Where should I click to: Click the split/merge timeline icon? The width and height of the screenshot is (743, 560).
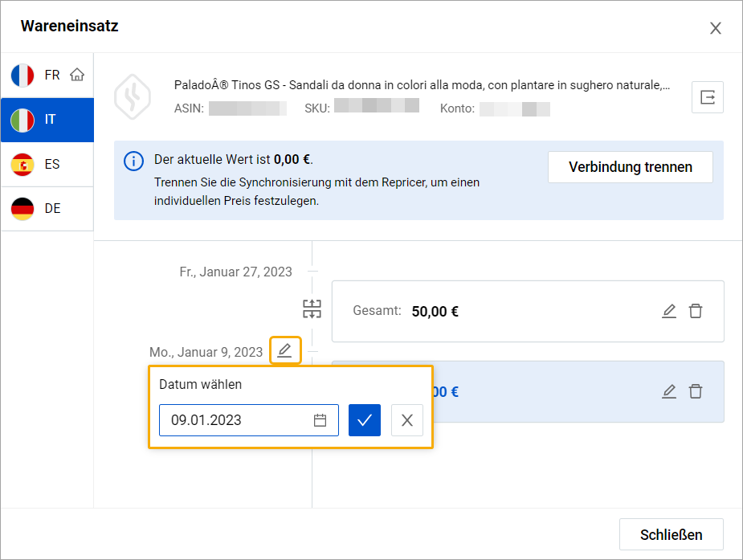(x=312, y=309)
